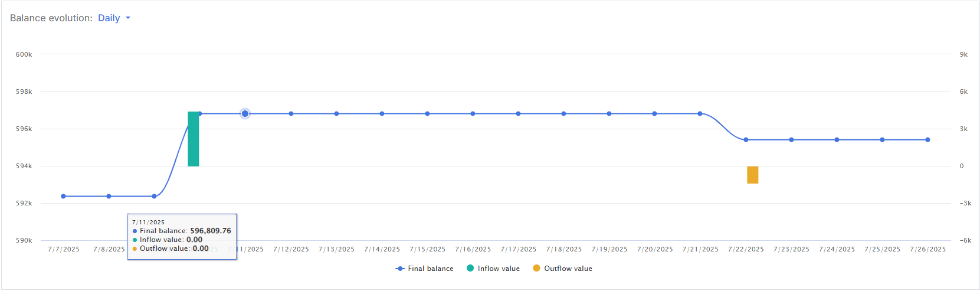Select the highlighted 7/11/2025 data point
Viewport: 980px width, 291px height.
point(245,113)
